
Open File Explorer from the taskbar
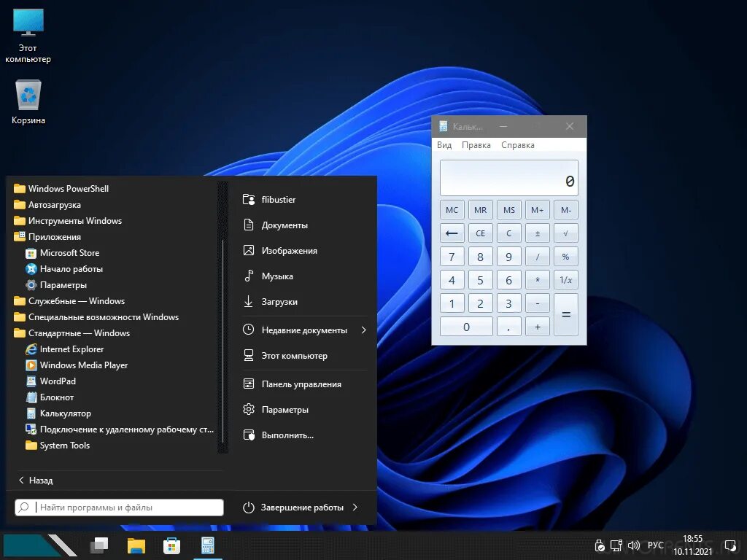(135, 545)
